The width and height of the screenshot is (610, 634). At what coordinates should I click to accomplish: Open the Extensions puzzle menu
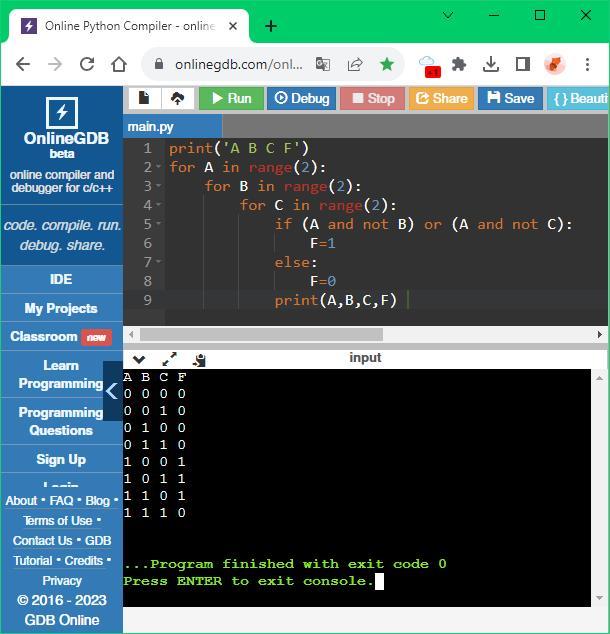(459, 64)
